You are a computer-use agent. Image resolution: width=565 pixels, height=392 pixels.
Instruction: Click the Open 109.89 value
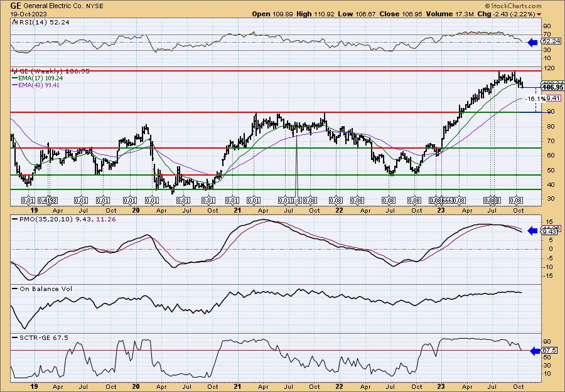click(x=273, y=14)
